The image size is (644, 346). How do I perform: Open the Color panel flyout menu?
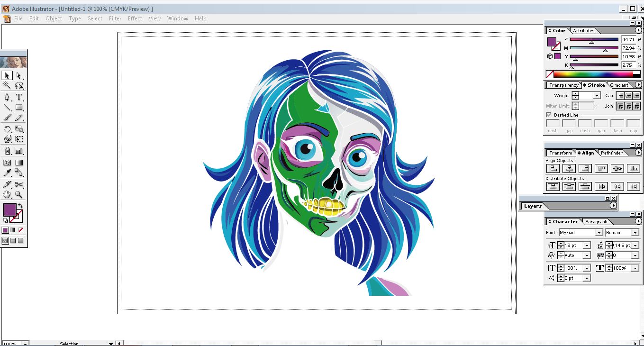coord(638,30)
